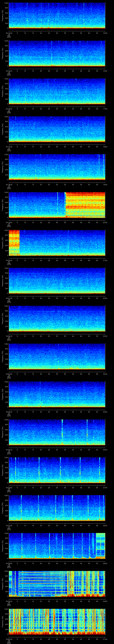Click the 18:23:00 start time label
Screen dimensions: 114x644
point(9,374)
